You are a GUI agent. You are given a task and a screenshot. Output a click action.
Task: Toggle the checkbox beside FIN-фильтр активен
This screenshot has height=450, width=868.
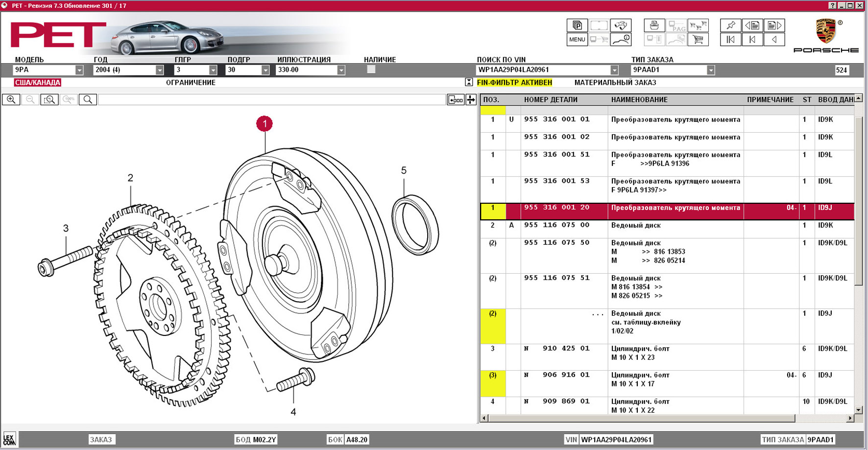tap(469, 83)
